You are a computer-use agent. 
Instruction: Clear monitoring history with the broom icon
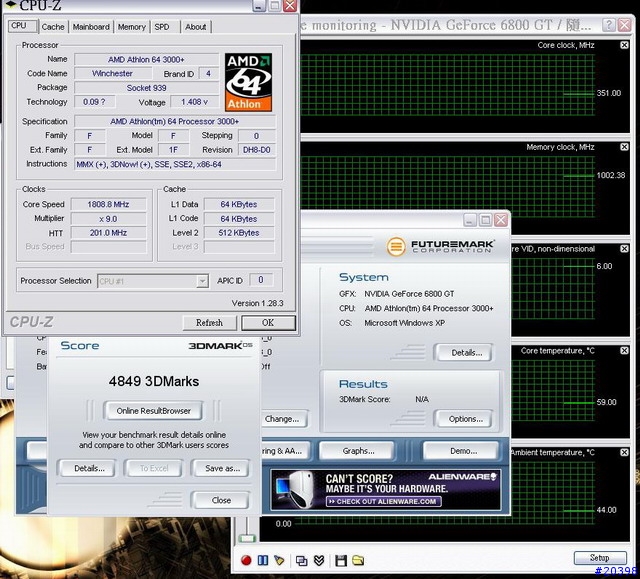click(x=280, y=560)
